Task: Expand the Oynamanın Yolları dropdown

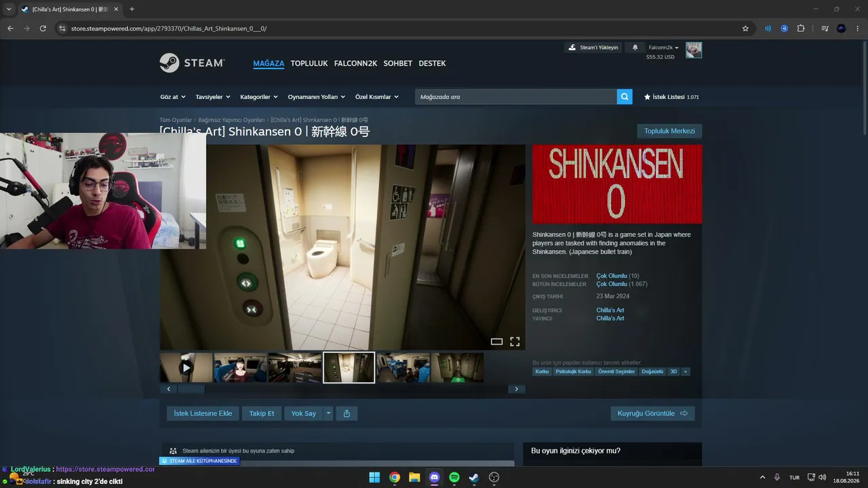Action: [x=317, y=97]
